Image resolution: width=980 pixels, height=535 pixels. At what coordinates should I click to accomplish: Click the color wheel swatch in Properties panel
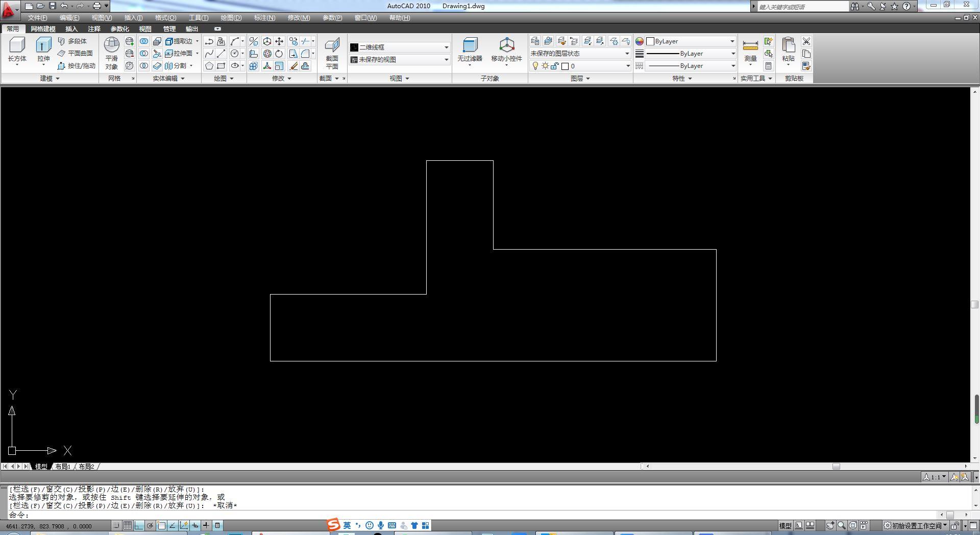pyautogui.click(x=640, y=41)
